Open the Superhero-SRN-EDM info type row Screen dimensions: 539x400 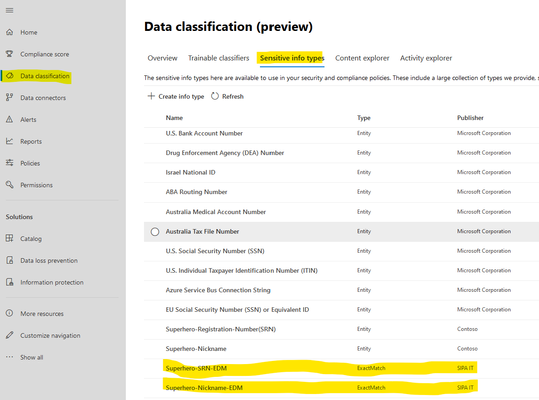(x=319, y=368)
